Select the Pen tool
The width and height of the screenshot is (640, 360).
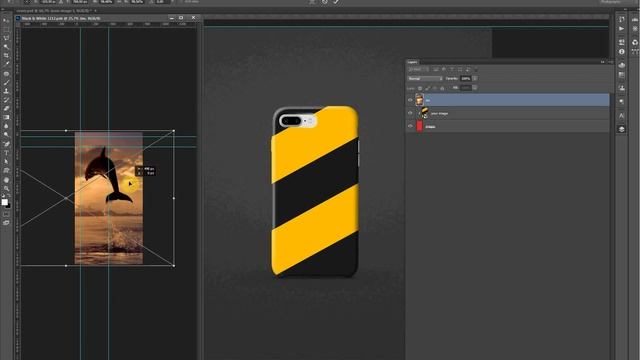point(6,144)
